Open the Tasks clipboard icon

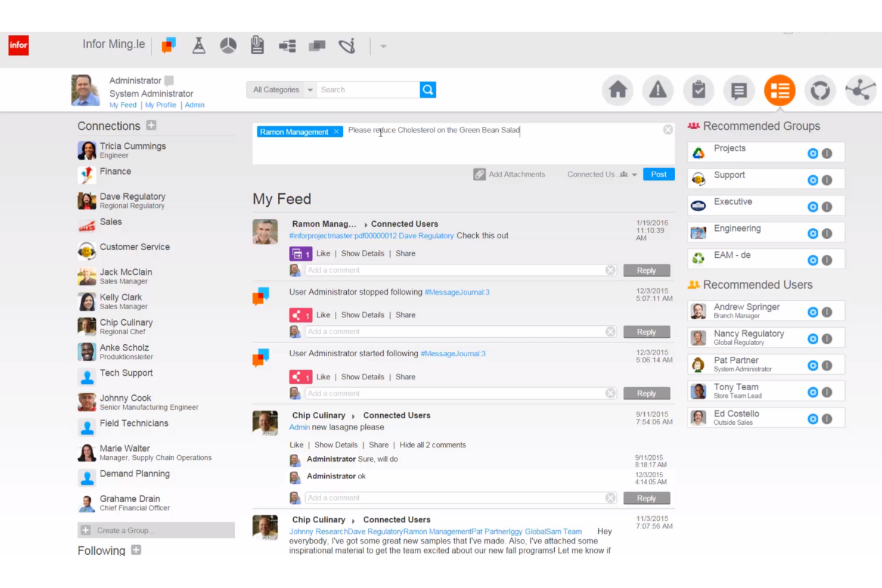698,91
